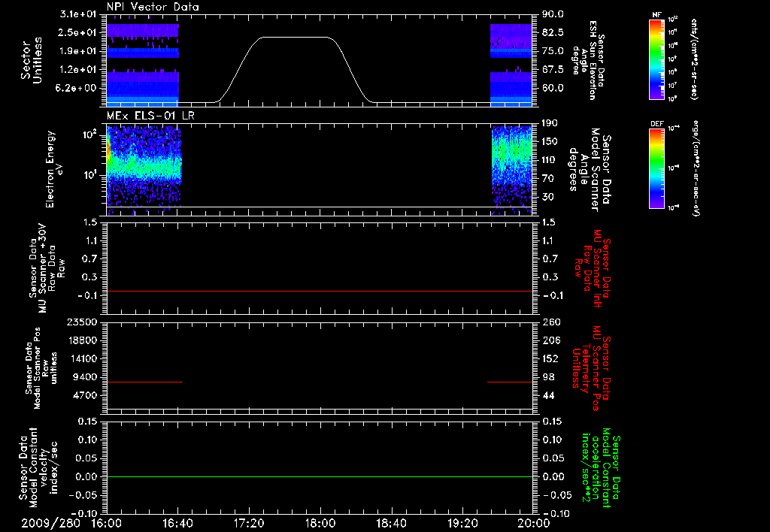Click the "14100" scanner position tick value

point(82,358)
